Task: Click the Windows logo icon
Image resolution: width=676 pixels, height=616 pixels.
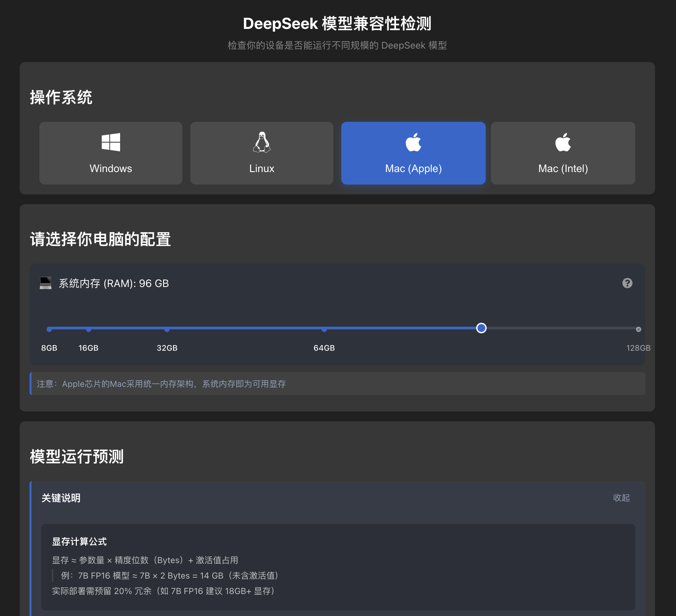Action: coord(111,142)
